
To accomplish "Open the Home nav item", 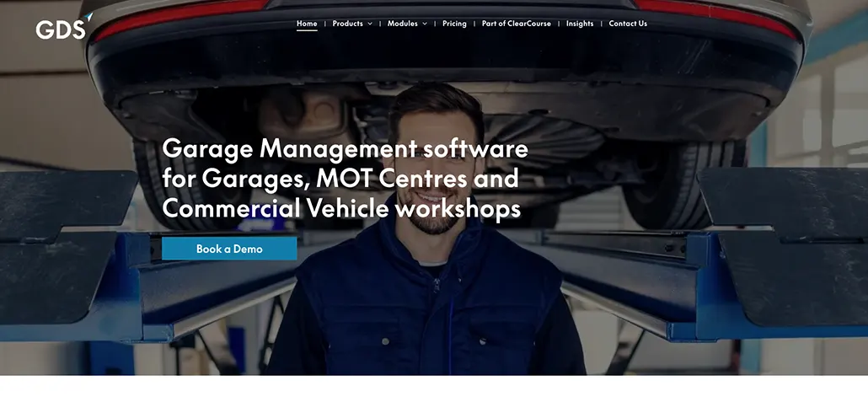I will [x=307, y=24].
